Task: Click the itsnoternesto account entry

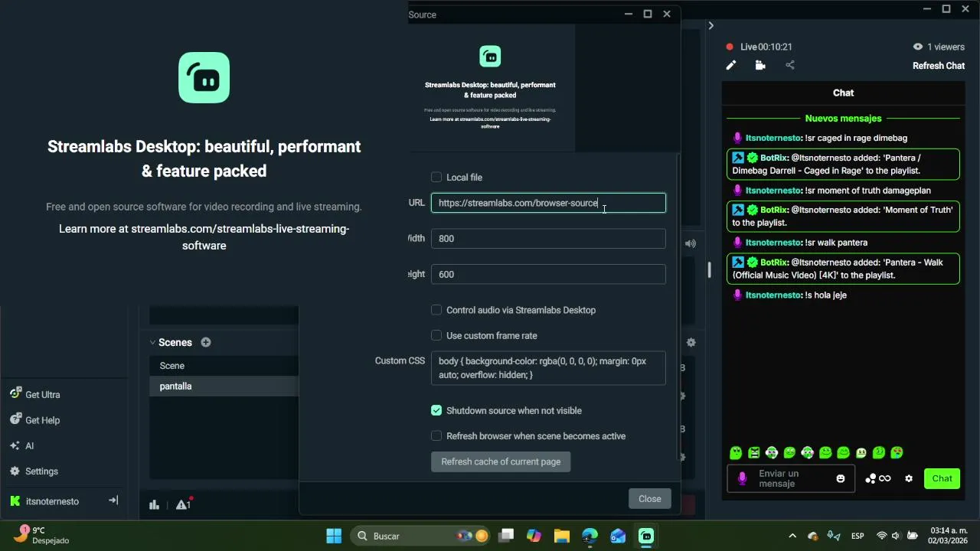Action: coord(44,501)
